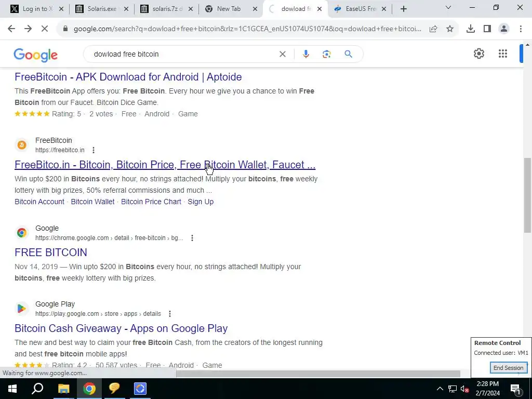Viewport: 532px width, 399px height.
Task: Start voice search with microphone
Action: click(x=305, y=54)
